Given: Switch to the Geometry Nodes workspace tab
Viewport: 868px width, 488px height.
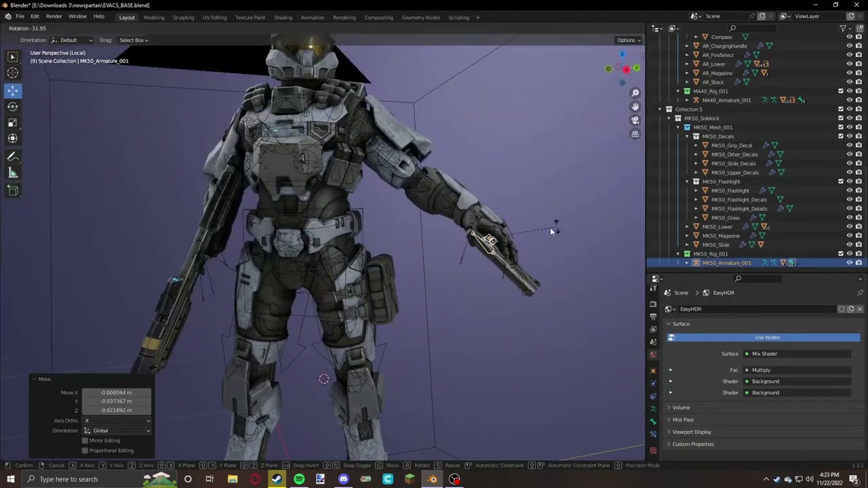Looking at the screenshot, I should [x=420, y=18].
